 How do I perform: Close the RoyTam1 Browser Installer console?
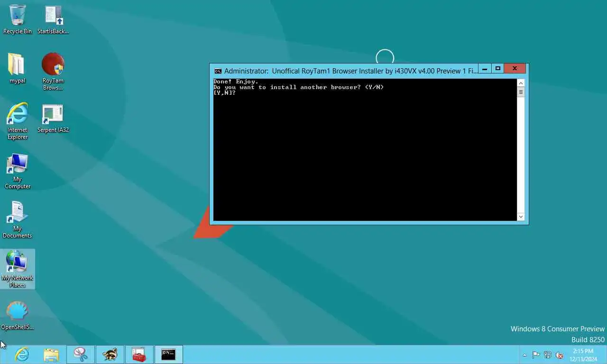pos(515,69)
